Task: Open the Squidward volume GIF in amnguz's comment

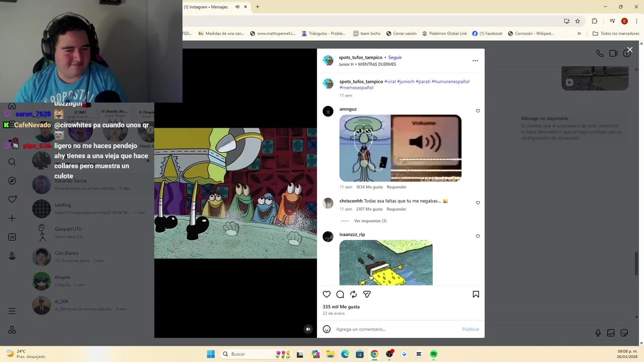Action: pos(400,148)
